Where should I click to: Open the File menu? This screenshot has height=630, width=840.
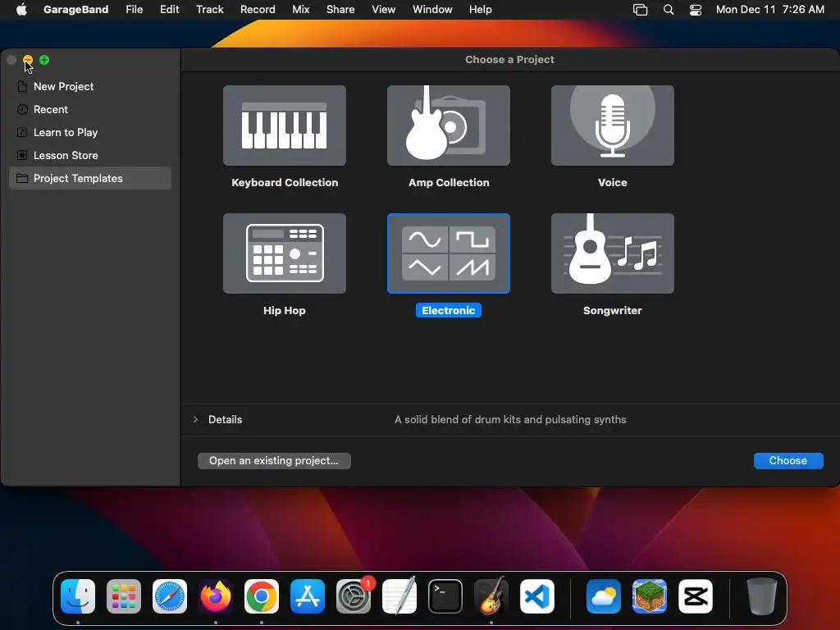point(134,9)
